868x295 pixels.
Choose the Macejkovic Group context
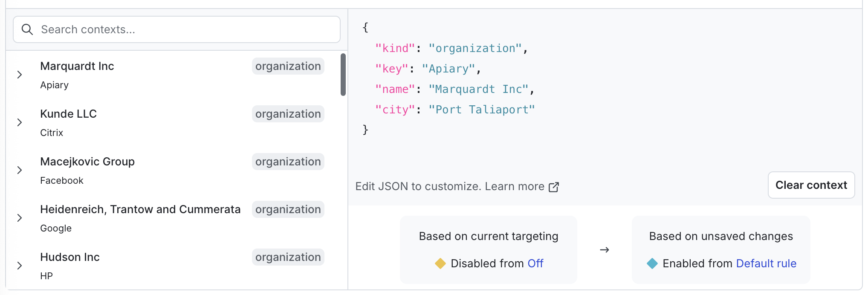87,162
